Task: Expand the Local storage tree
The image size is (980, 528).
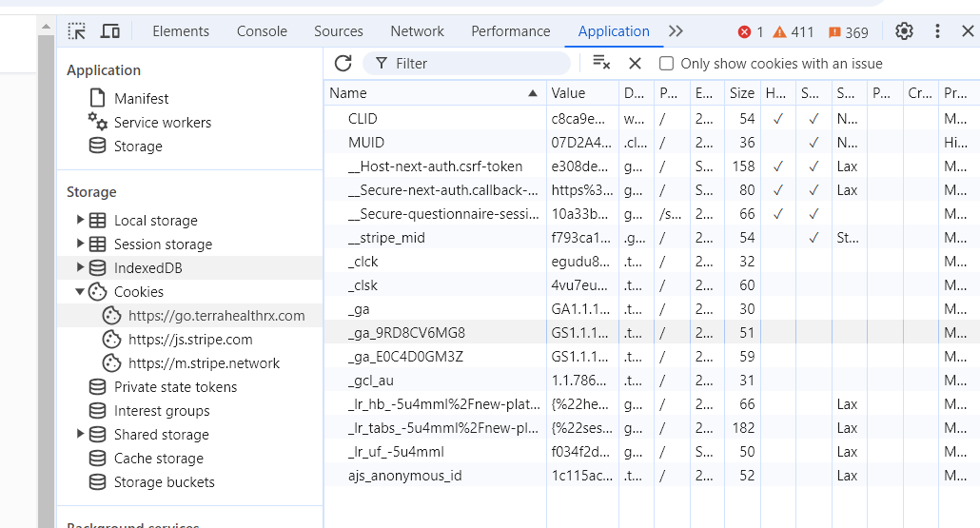Action: pos(81,220)
